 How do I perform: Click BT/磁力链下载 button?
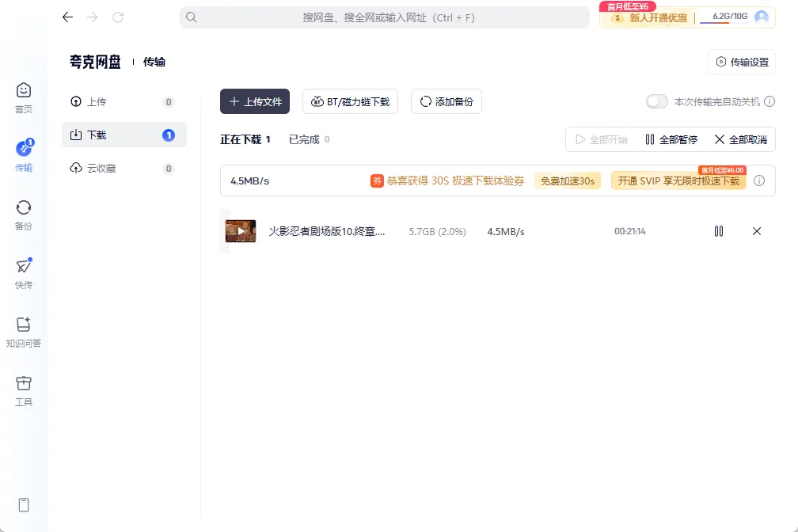(350, 101)
